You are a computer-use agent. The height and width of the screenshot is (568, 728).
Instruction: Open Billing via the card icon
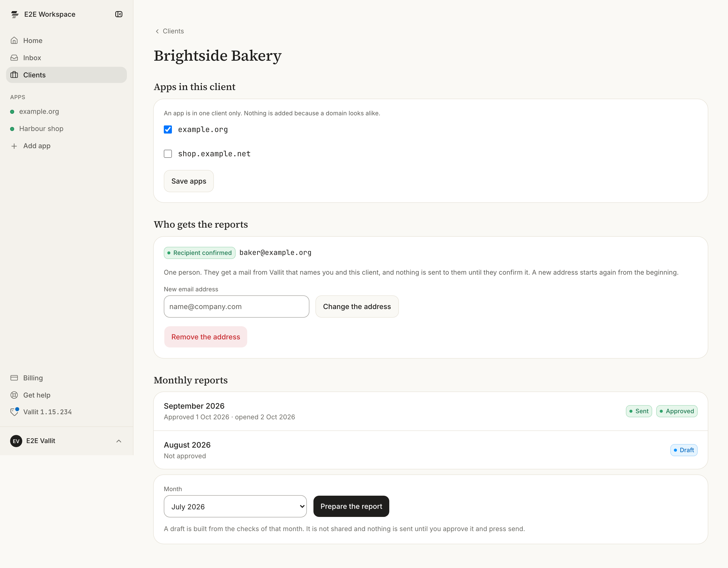pos(14,378)
